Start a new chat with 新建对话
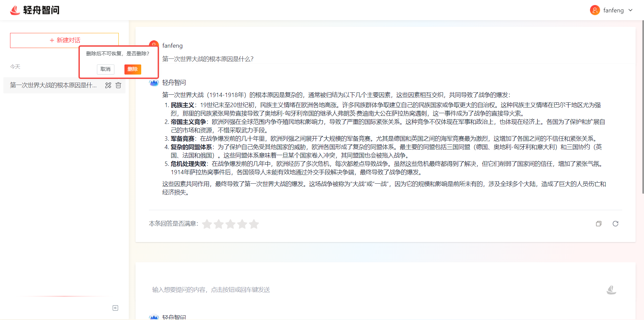The image size is (644, 320). (64, 40)
